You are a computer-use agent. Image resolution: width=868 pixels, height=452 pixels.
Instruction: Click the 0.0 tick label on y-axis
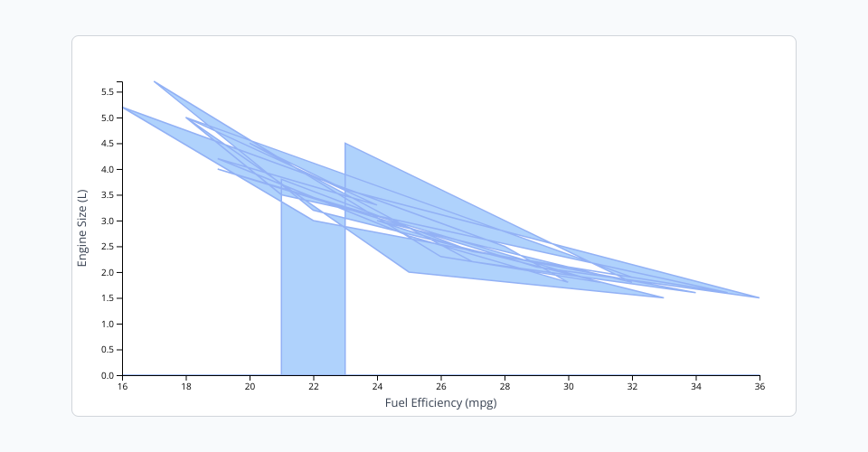[107, 375]
